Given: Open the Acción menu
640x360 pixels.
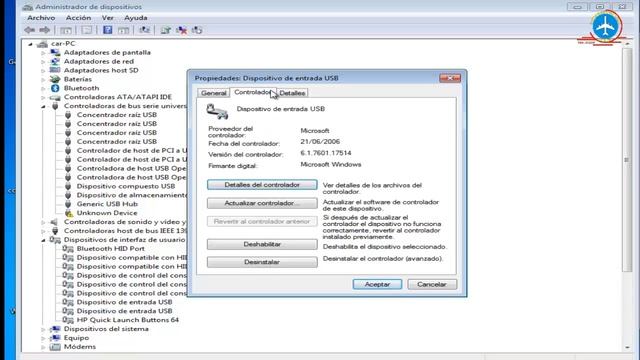Looking at the screenshot, I should (78, 18).
